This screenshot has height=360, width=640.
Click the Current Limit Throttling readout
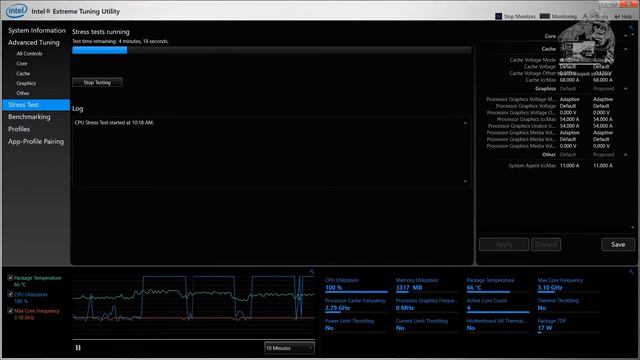pos(427,325)
